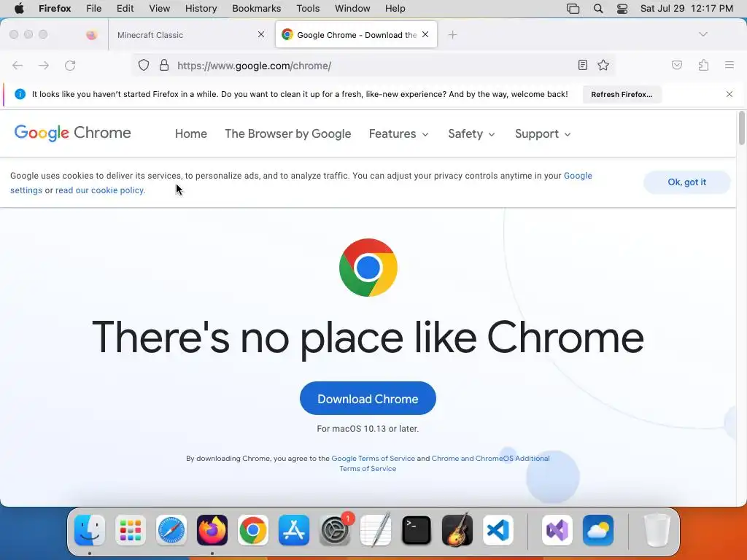Open Visual Studio Code from the Dock

[498, 530]
